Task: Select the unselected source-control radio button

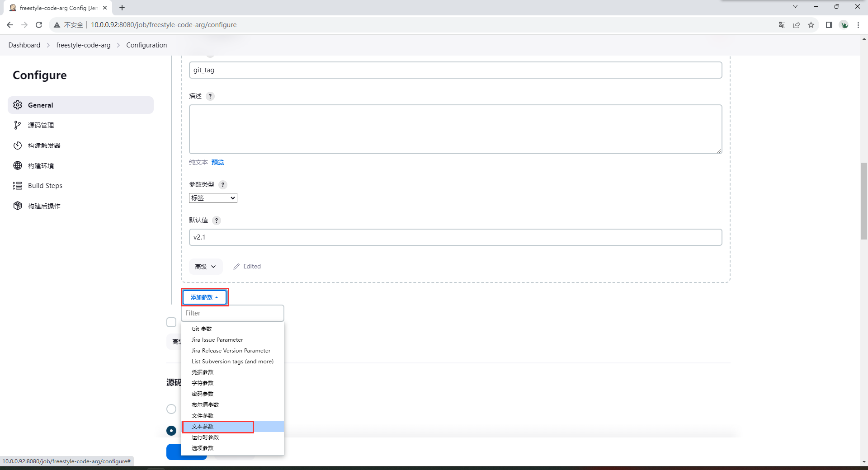Action: tap(171, 409)
